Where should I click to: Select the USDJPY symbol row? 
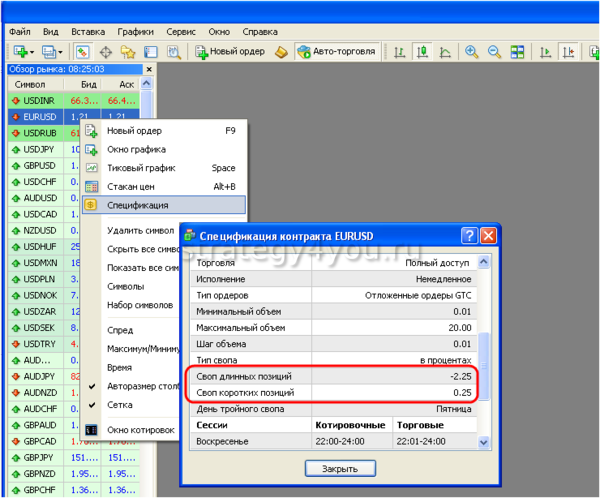pos(39,149)
